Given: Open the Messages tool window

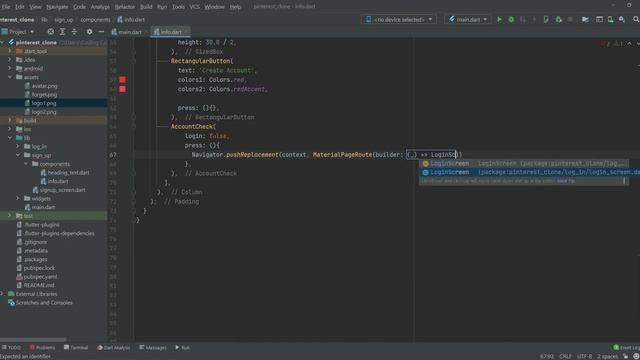Looking at the screenshot, I should tap(153, 347).
